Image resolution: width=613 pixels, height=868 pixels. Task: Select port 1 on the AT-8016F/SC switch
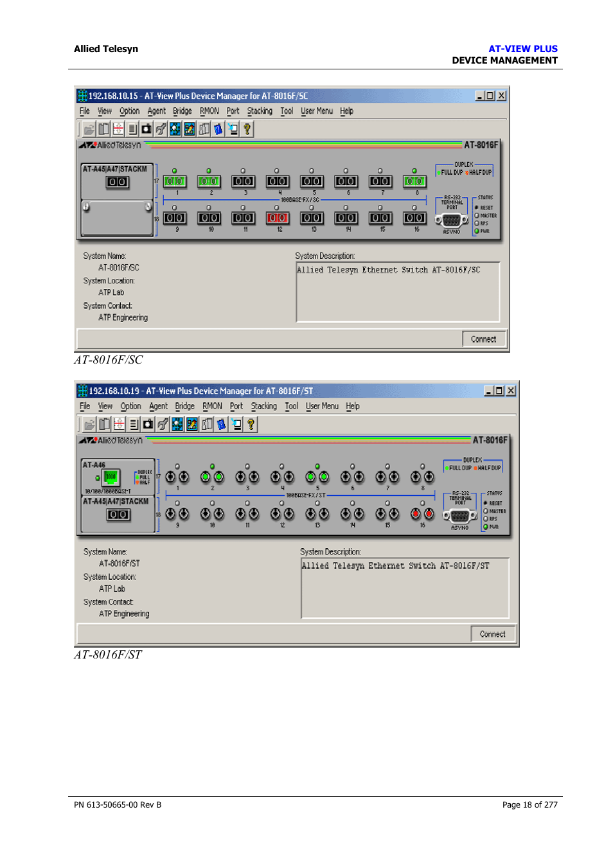tap(175, 182)
